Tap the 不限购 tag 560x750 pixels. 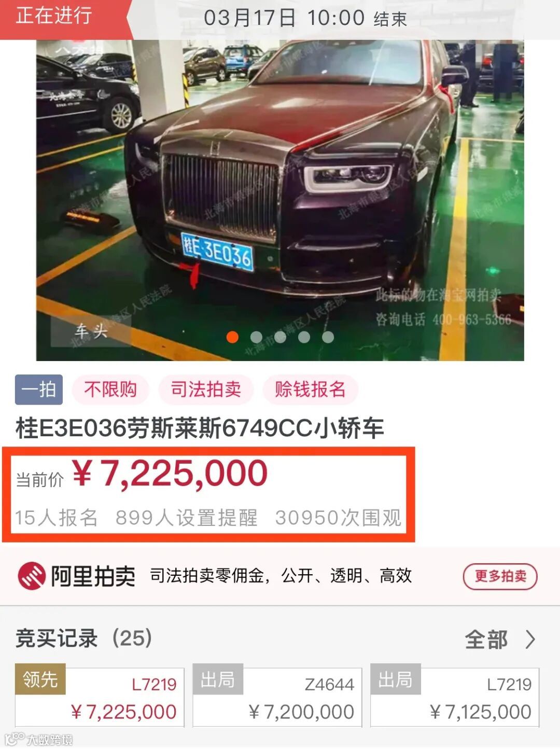click(x=110, y=390)
